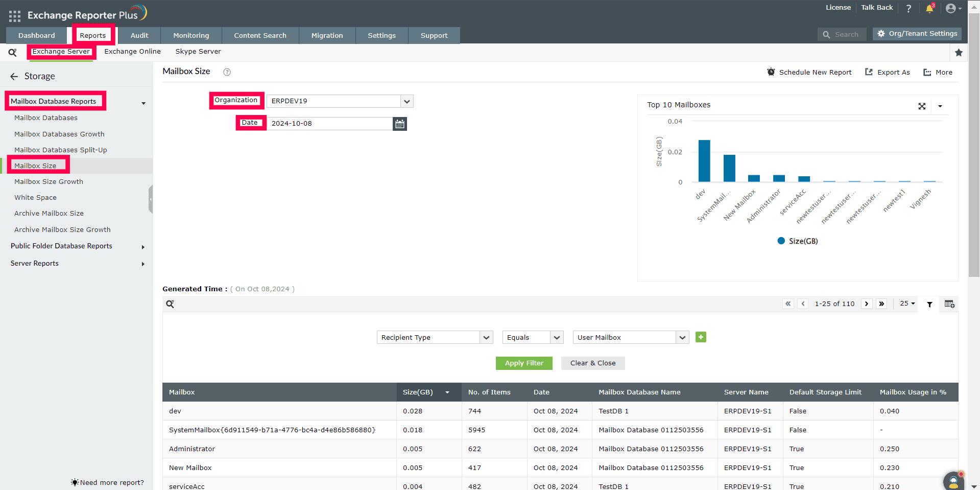This screenshot has height=490, width=980.
Task: Open the help question mark icon in header
Action: (909, 8)
